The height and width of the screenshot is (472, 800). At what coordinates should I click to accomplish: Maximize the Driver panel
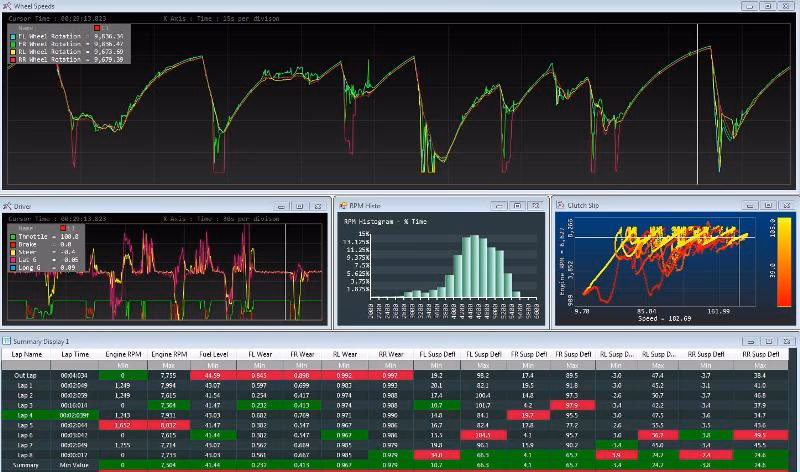coord(300,205)
